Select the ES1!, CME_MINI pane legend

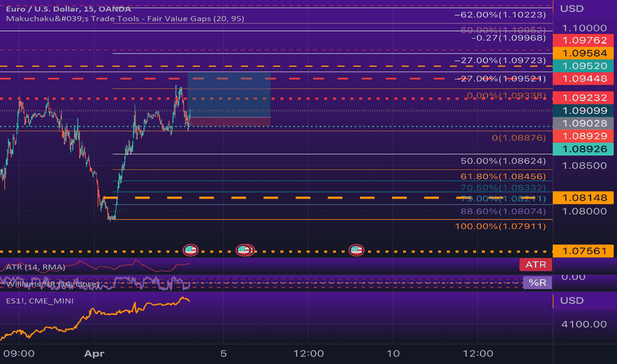[40, 301]
